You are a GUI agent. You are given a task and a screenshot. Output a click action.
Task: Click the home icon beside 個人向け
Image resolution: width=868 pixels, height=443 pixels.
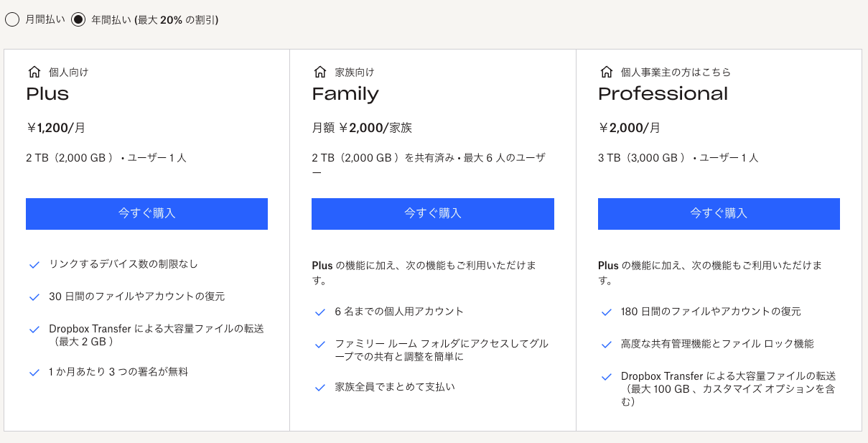(34, 72)
